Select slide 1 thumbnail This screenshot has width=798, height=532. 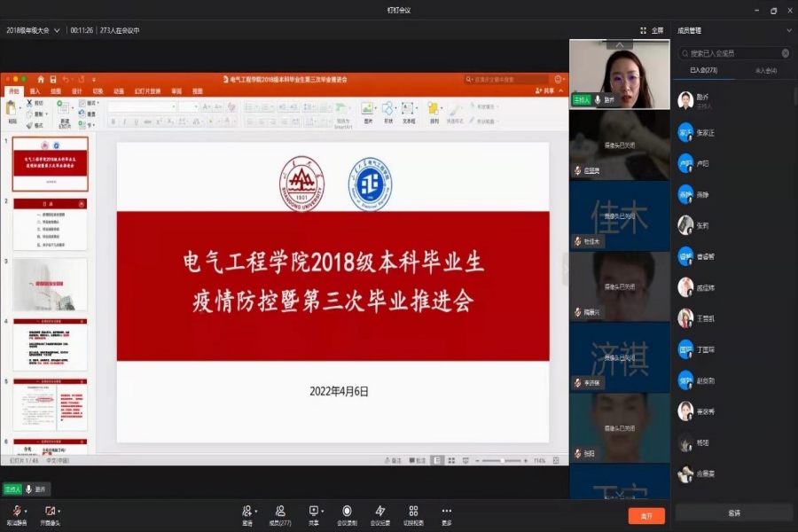(x=50, y=164)
